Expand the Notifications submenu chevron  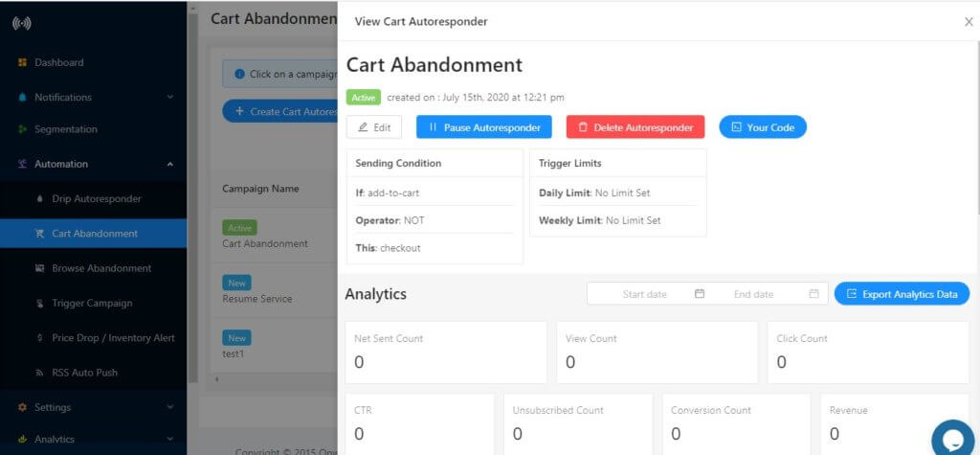[170, 98]
